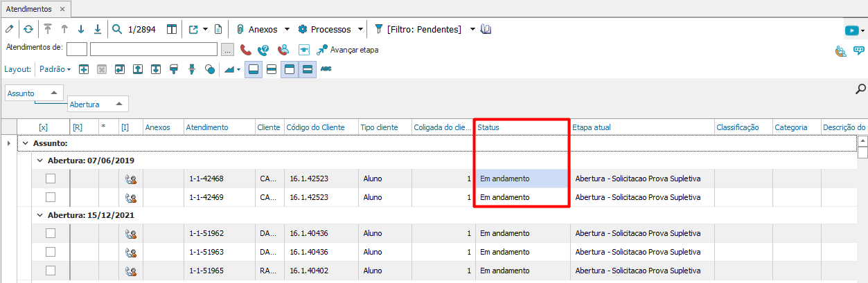The image size is (868, 283).
Task: Click the Avançar etapa button
Action: [x=347, y=50]
